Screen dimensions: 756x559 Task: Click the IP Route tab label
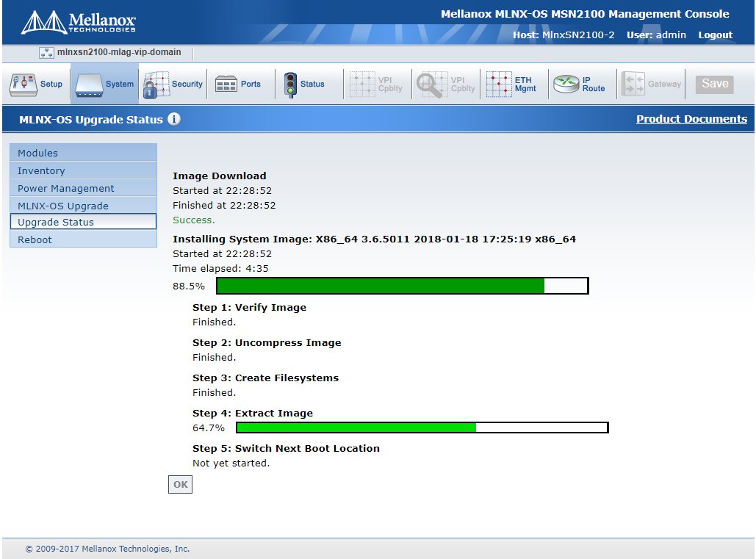pyautogui.click(x=594, y=84)
